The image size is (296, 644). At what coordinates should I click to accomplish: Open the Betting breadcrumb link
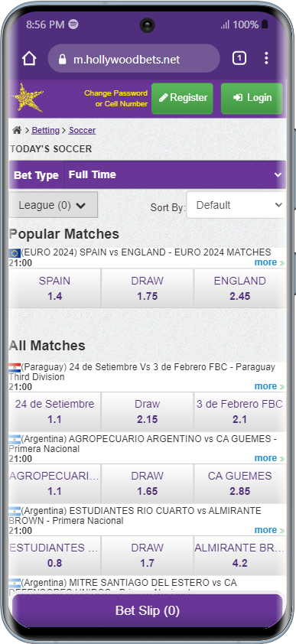click(x=46, y=130)
